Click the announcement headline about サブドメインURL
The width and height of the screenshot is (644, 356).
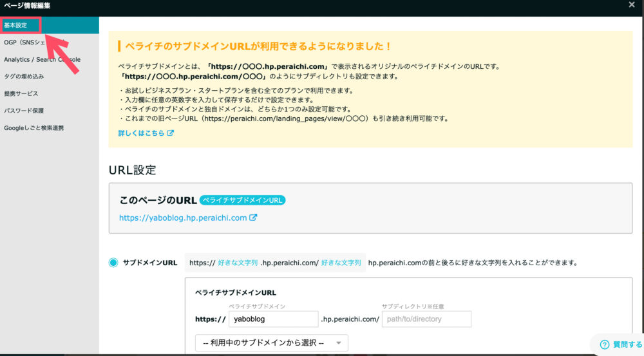click(x=258, y=46)
